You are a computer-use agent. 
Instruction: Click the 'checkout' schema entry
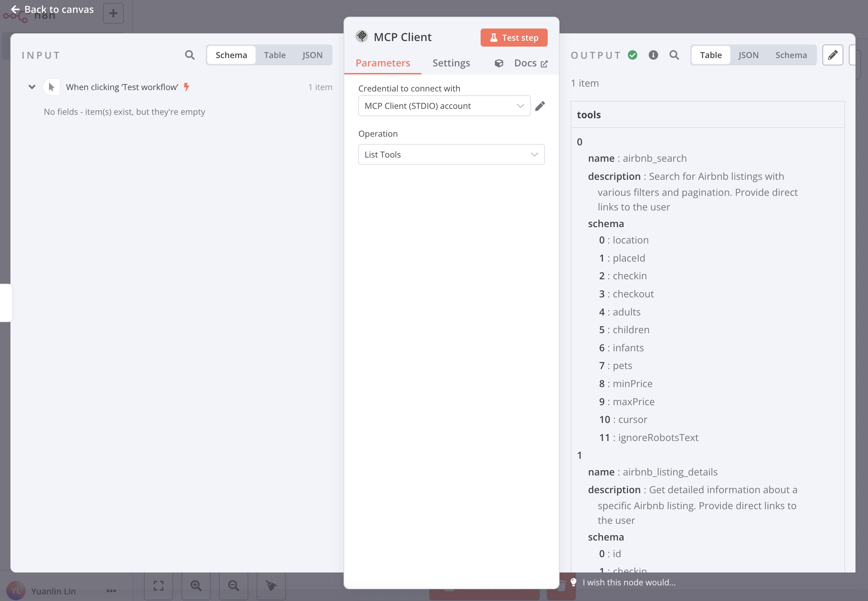(633, 294)
